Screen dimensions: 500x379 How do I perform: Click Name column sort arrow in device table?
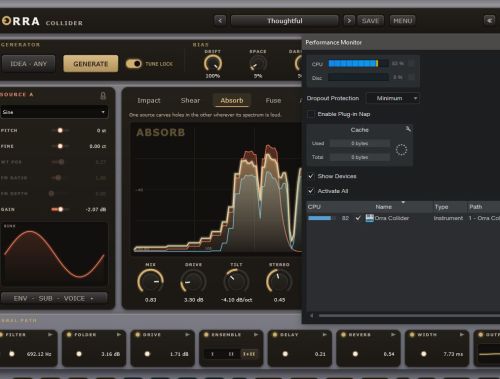(403, 202)
